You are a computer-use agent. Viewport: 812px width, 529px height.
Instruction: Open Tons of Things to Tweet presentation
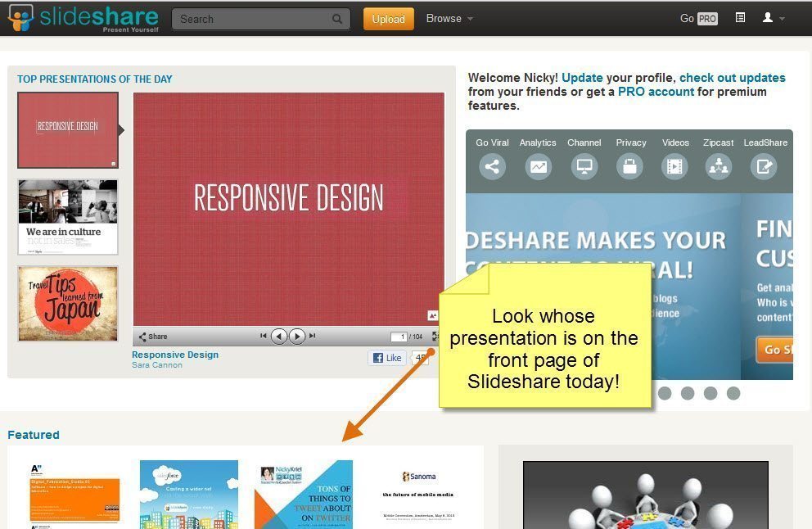(304, 495)
